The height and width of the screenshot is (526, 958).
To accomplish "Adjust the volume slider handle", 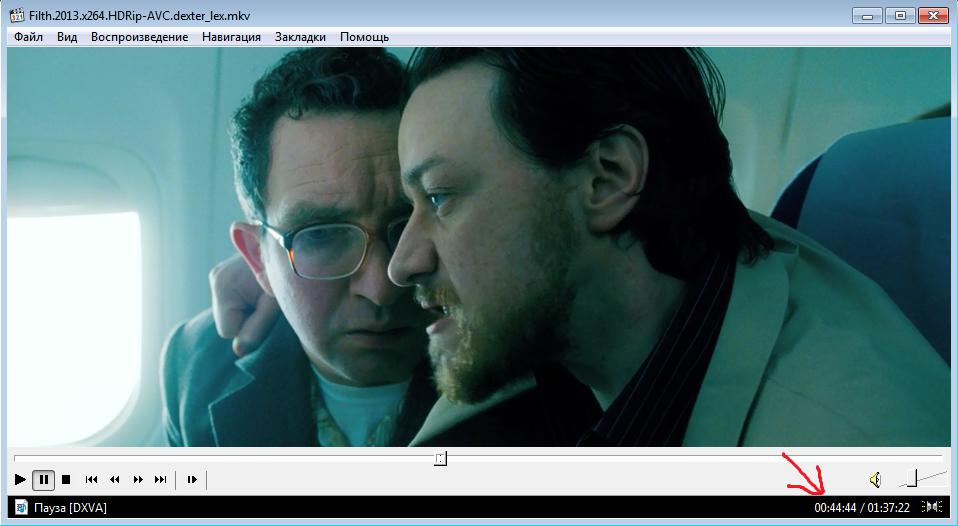I will [x=912, y=478].
